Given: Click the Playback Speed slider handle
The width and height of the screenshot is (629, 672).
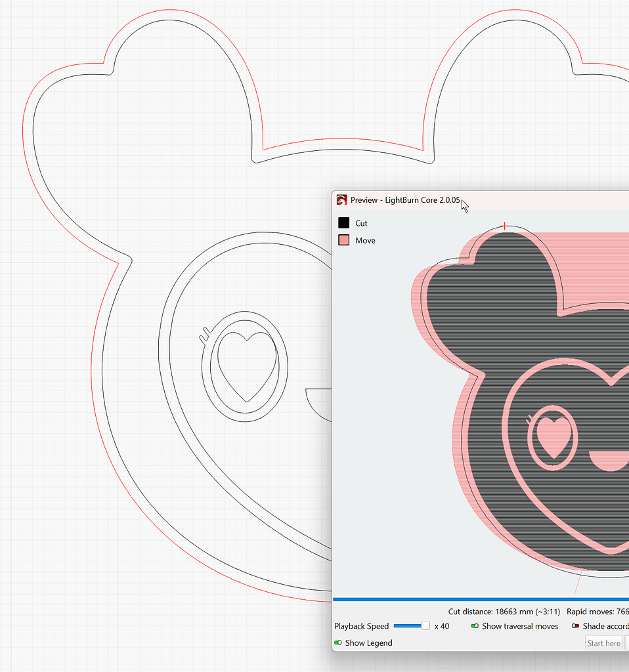Looking at the screenshot, I should 425,625.
